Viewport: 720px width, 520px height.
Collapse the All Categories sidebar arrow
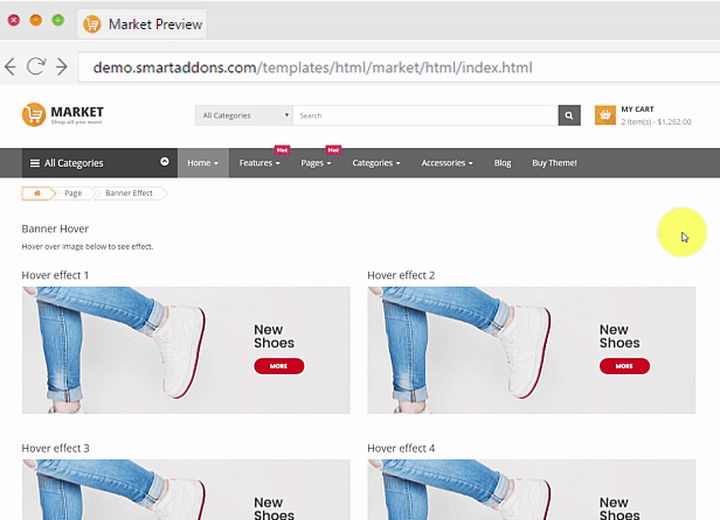164,162
